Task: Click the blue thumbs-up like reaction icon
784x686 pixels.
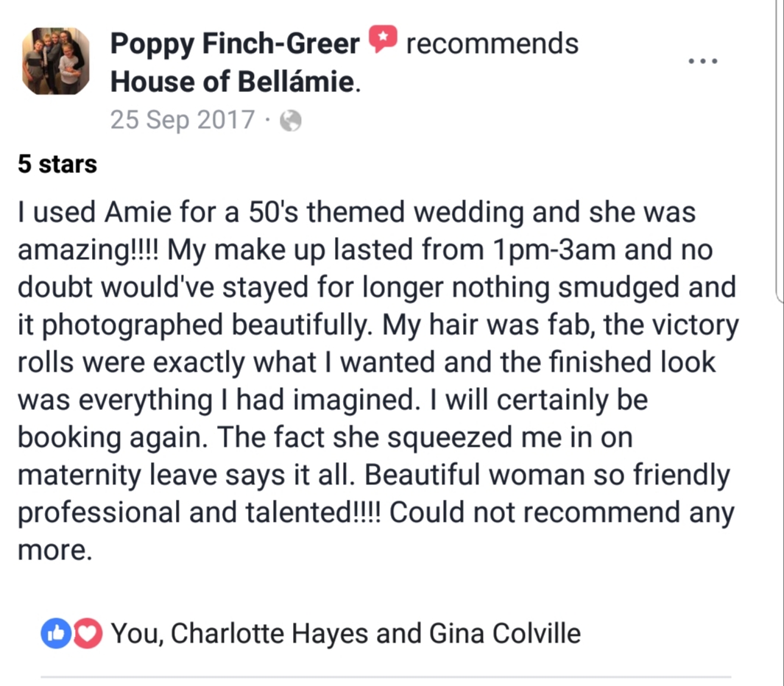Action: (x=55, y=634)
